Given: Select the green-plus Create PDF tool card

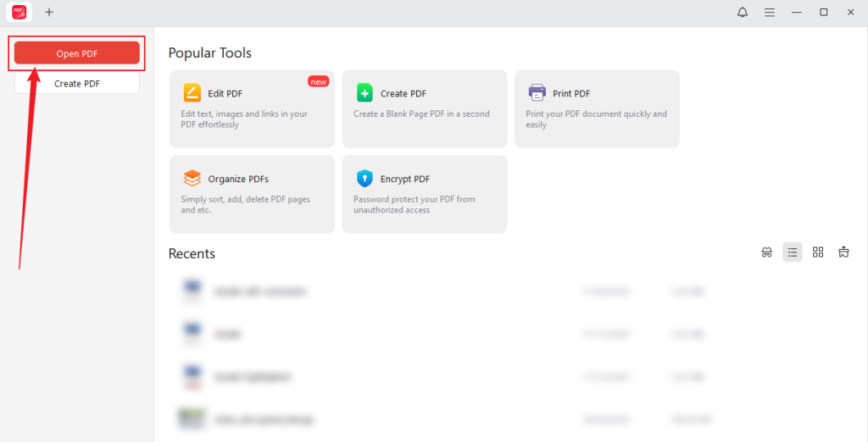Looking at the screenshot, I should coord(425,109).
